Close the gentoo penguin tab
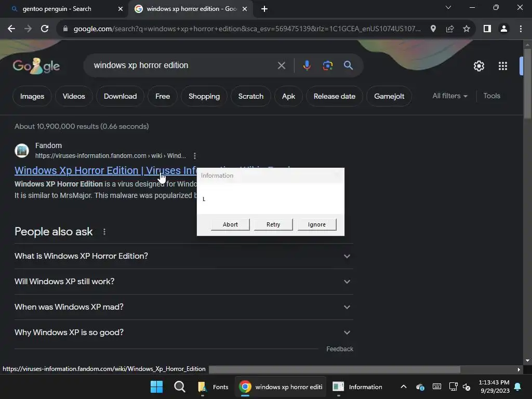Screen dimensions: 532x399 click(120, 9)
